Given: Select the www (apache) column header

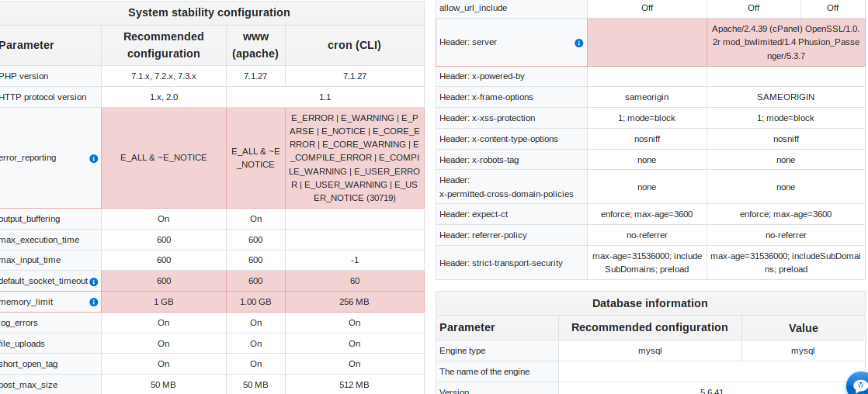Looking at the screenshot, I should (255, 46).
